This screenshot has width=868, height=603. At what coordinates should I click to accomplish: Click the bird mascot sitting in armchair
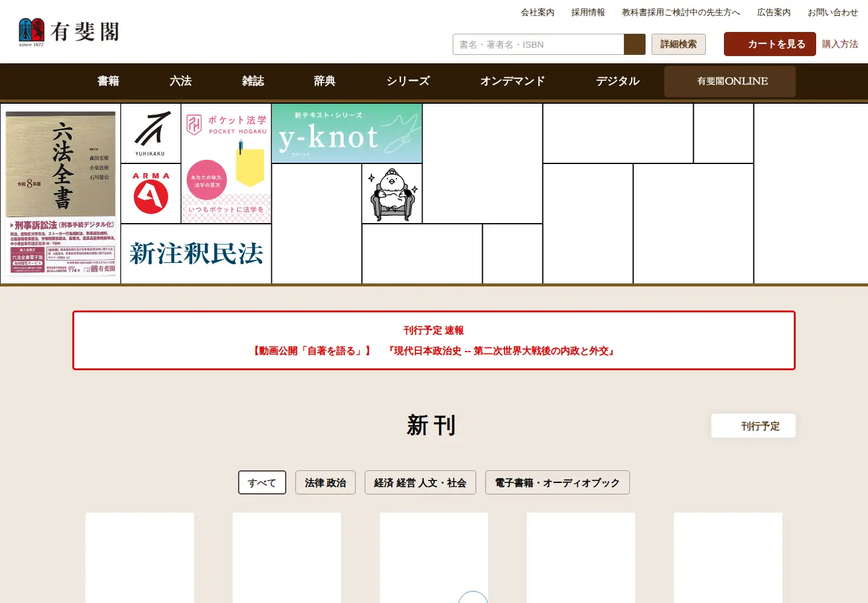[392, 194]
